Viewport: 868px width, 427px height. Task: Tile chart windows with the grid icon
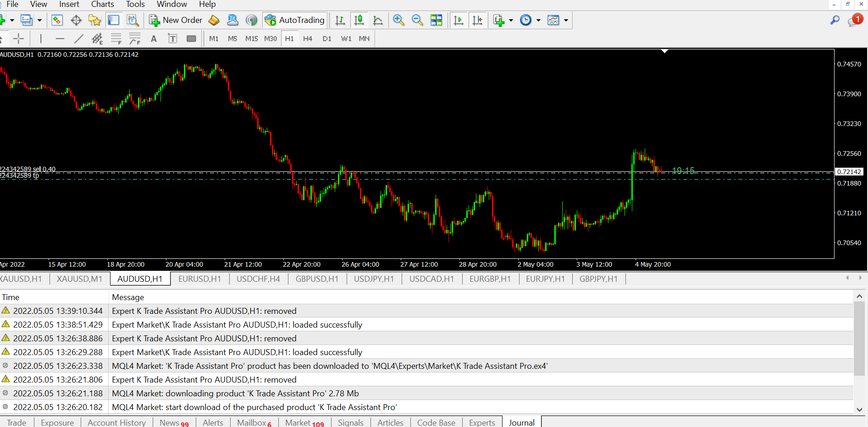point(437,20)
